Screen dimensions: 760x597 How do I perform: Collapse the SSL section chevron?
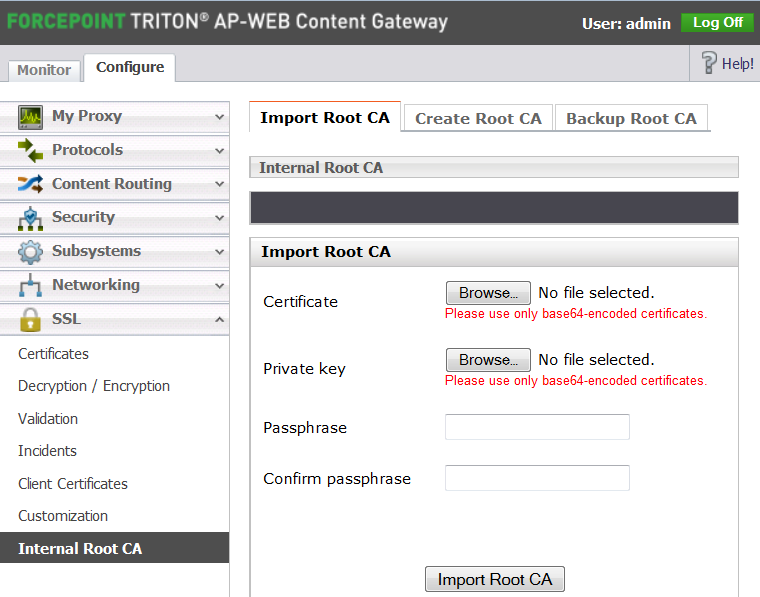(x=220, y=319)
